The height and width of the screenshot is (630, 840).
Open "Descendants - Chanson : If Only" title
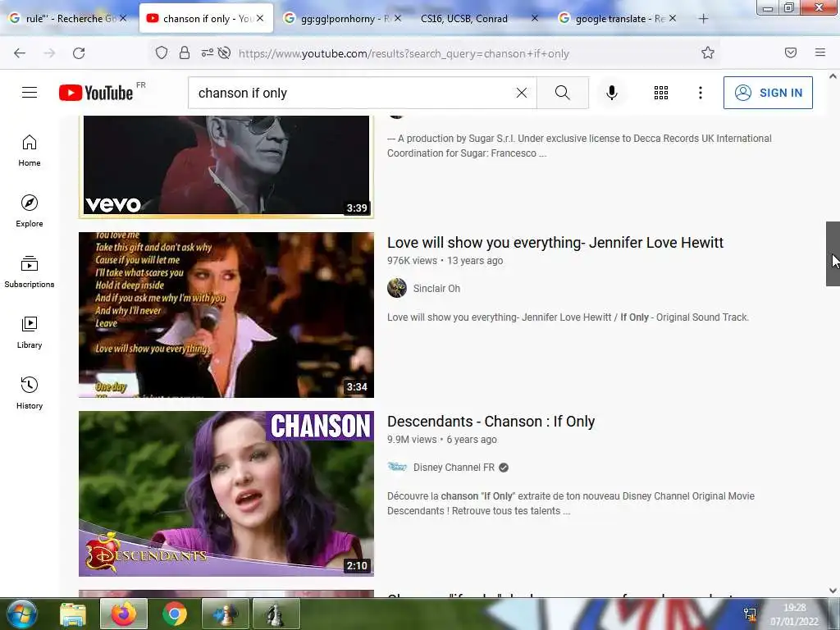491,422
